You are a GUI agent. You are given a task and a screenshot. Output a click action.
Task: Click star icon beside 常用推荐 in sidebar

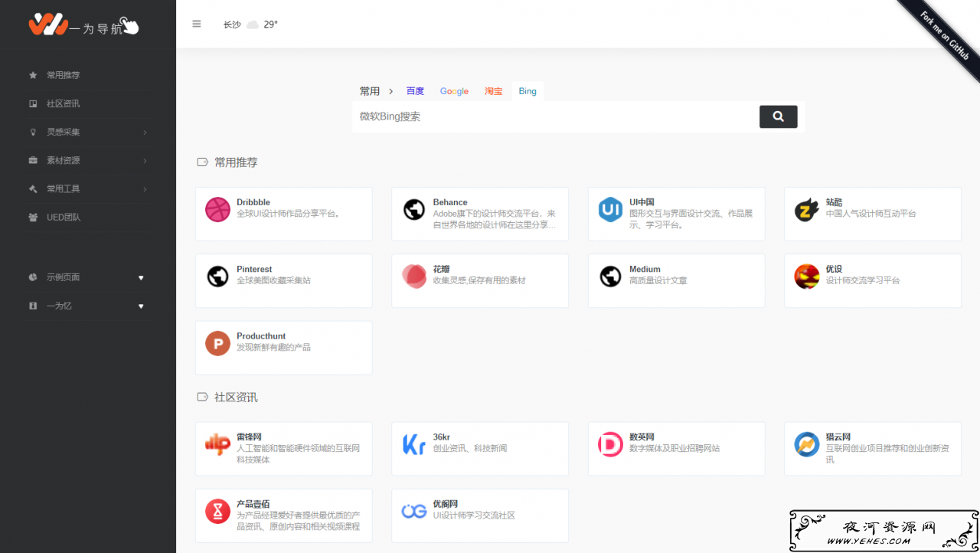pos(33,75)
